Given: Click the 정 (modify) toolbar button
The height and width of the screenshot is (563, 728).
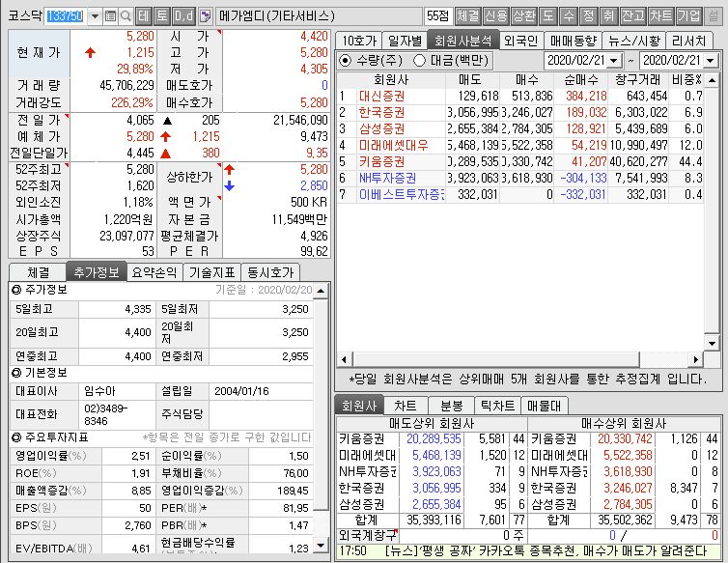Looking at the screenshot, I should click(588, 16).
